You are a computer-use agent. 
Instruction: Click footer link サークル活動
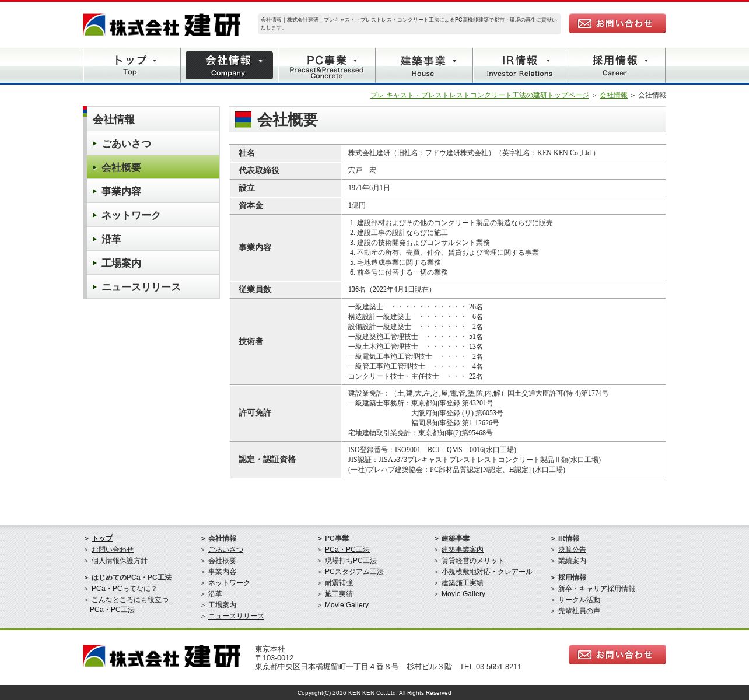coord(579,600)
